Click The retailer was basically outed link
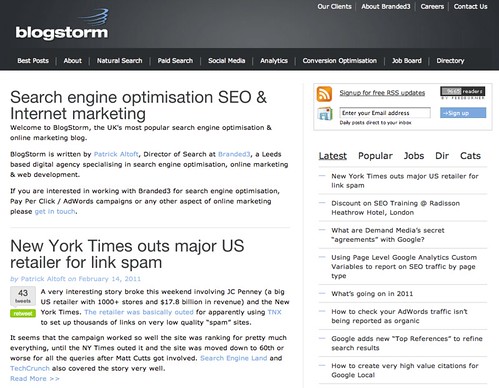This screenshot has height=388, width=499. coord(139,312)
